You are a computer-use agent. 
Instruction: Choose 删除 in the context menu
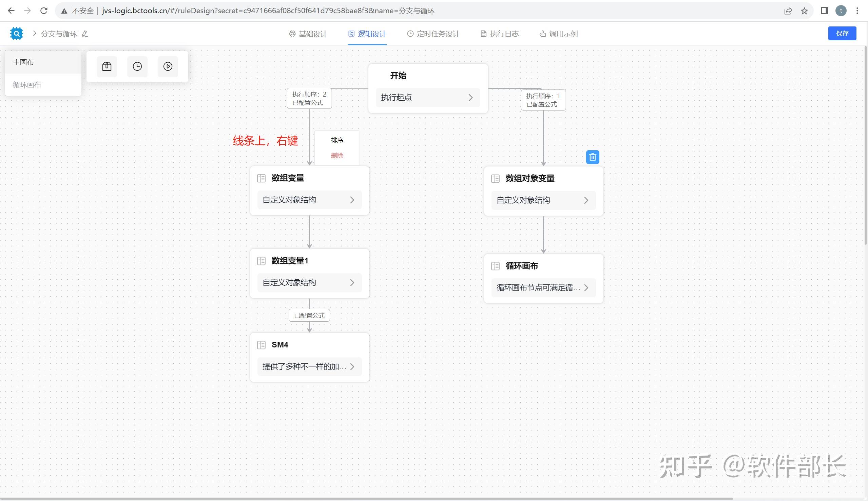point(337,156)
